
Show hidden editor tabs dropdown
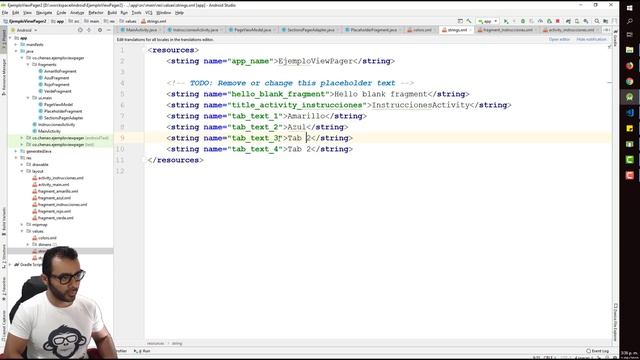pos(607,30)
